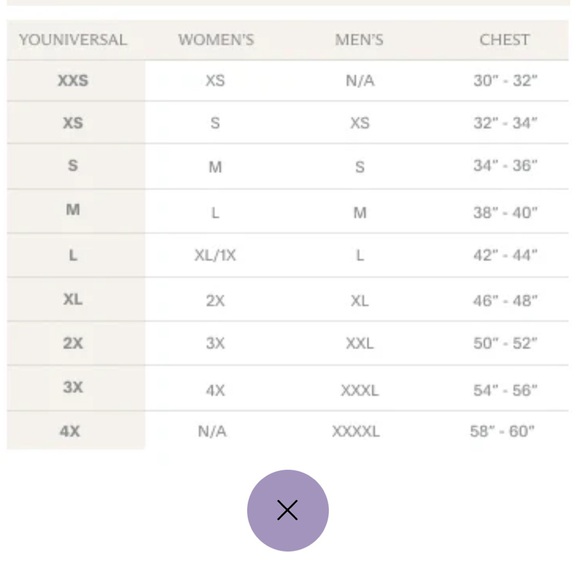Select the YOUNIVERSAL column header
Image resolution: width=580 pixels, height=580 pixels.
73,40
